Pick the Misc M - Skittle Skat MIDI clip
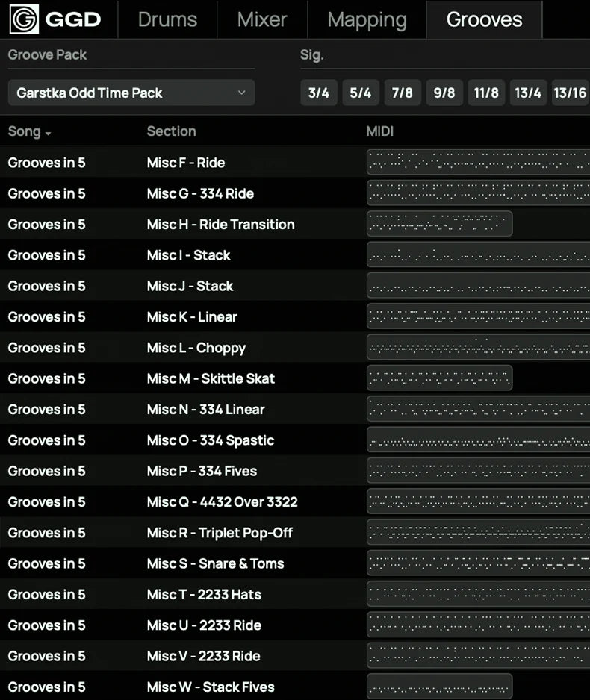This screenshot has height=700, width=590. point(439,378)
